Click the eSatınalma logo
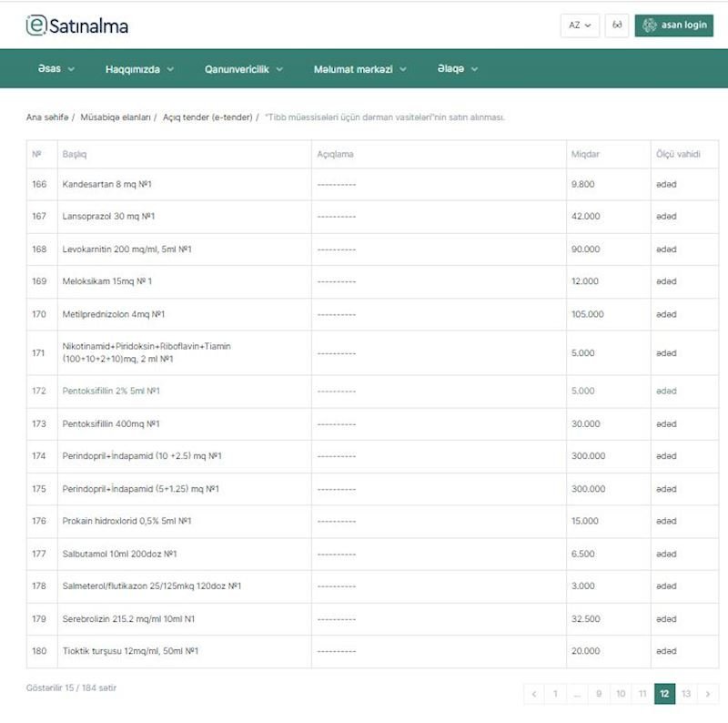728x723 pixels. click(77, 25)
